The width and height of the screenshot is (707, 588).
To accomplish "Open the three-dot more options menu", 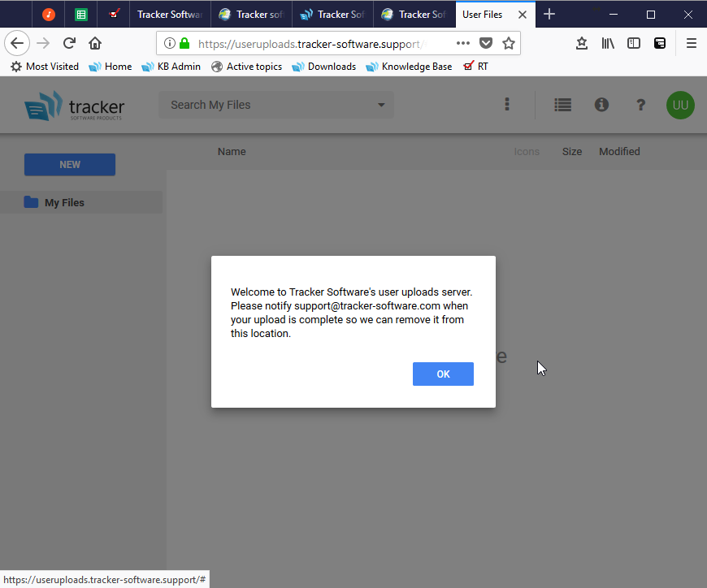I will [x=507, y=105].
